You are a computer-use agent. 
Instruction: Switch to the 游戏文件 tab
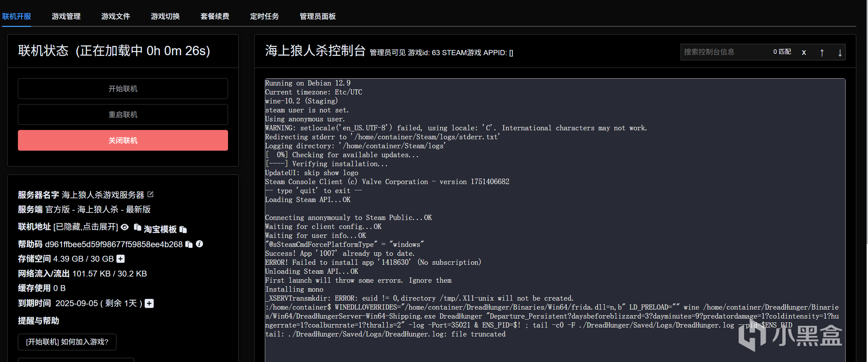(116, 16)
